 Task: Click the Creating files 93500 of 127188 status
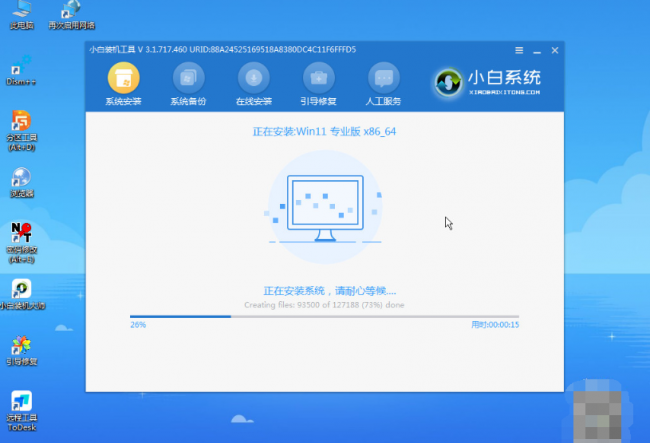324,305
